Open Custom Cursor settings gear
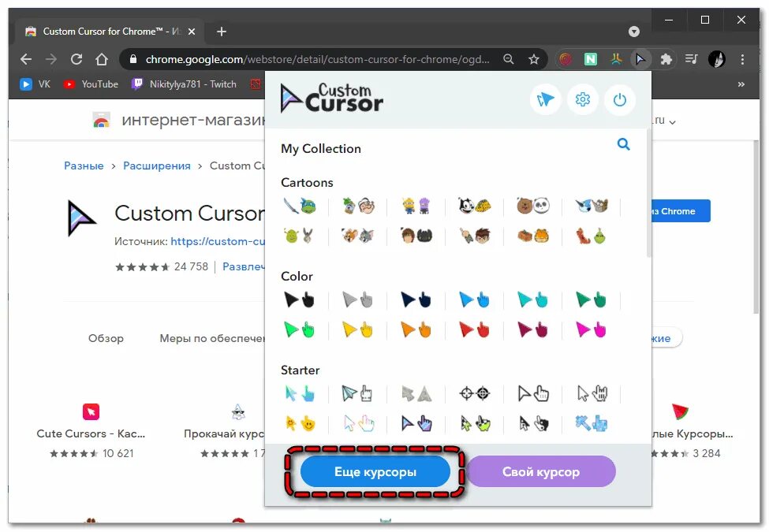This screenshot has width=769, height=532. (x=583, y=100)
